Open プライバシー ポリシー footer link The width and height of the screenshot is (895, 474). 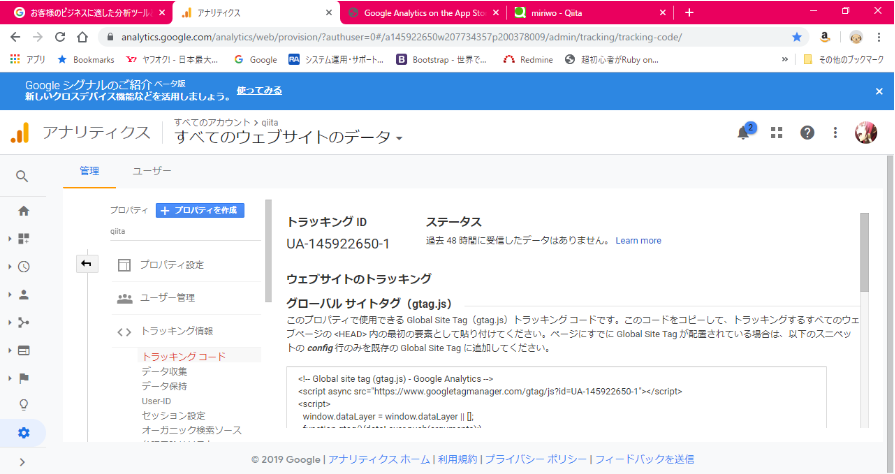pyautogui.click(x=536, y=460)
